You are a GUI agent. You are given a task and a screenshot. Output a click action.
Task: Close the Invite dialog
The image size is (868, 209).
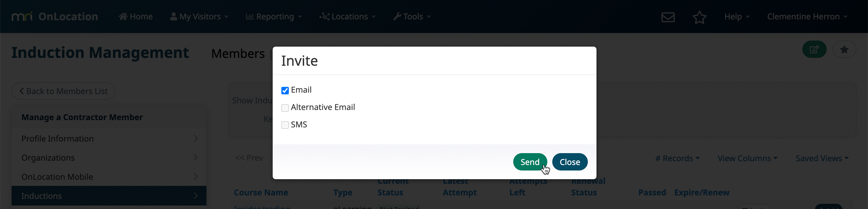click(570, 162)
